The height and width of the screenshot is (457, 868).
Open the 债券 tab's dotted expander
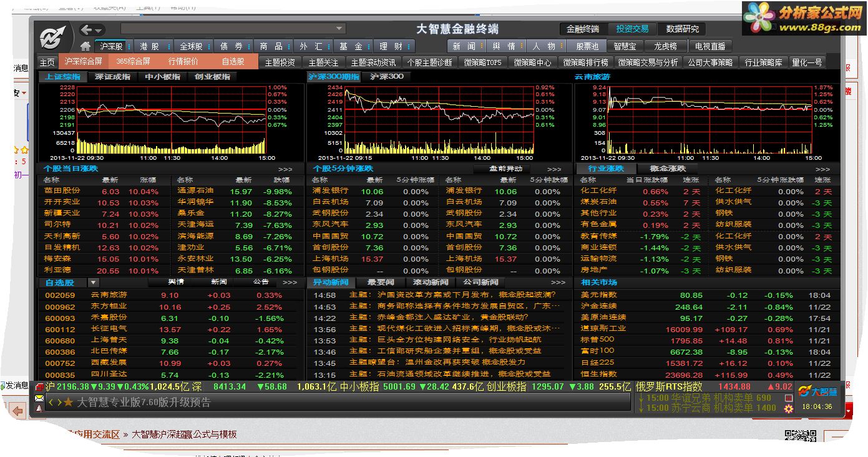(248, 46)
